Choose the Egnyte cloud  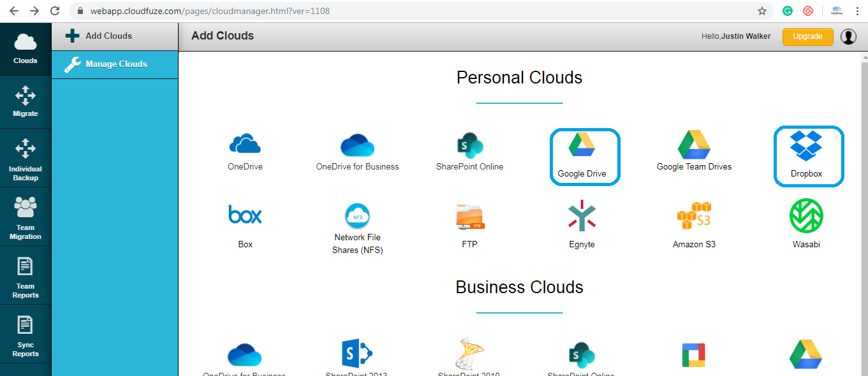pos(582,224)
